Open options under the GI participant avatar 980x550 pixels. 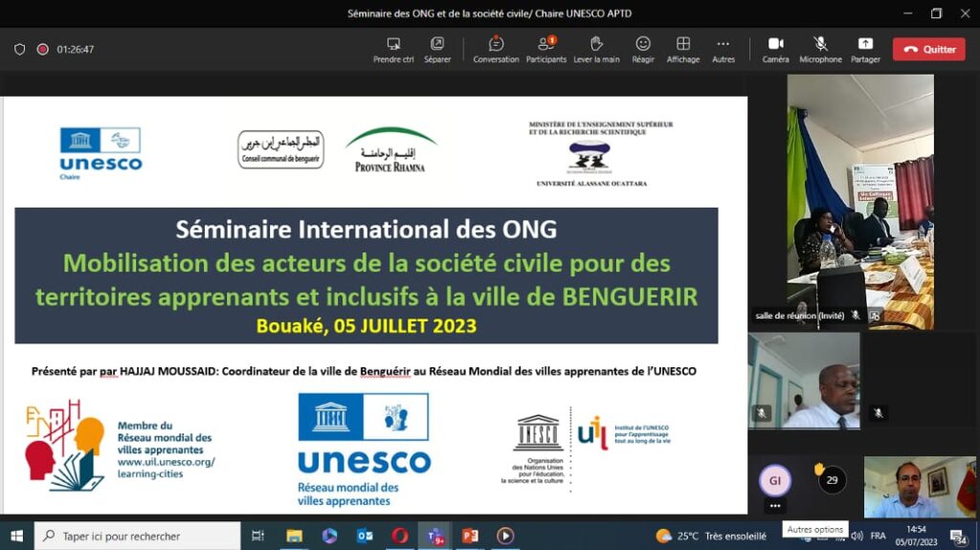pos(775,506)
